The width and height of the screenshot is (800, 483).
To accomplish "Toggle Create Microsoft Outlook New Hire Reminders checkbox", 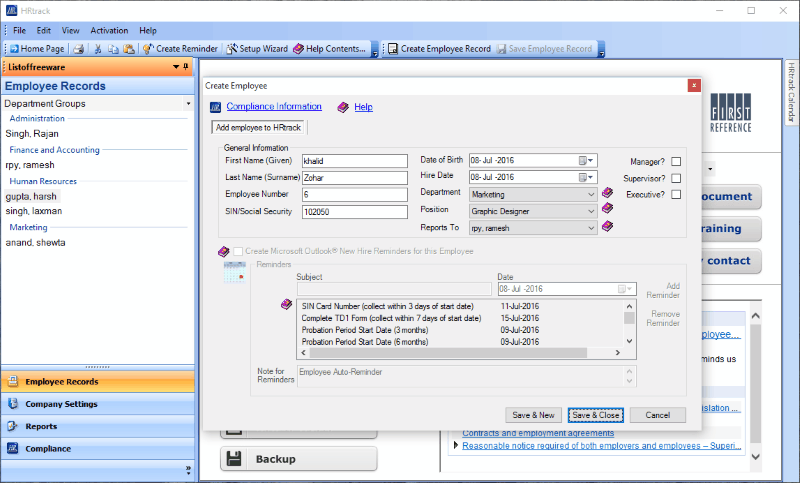I will [x=238, y=251].
